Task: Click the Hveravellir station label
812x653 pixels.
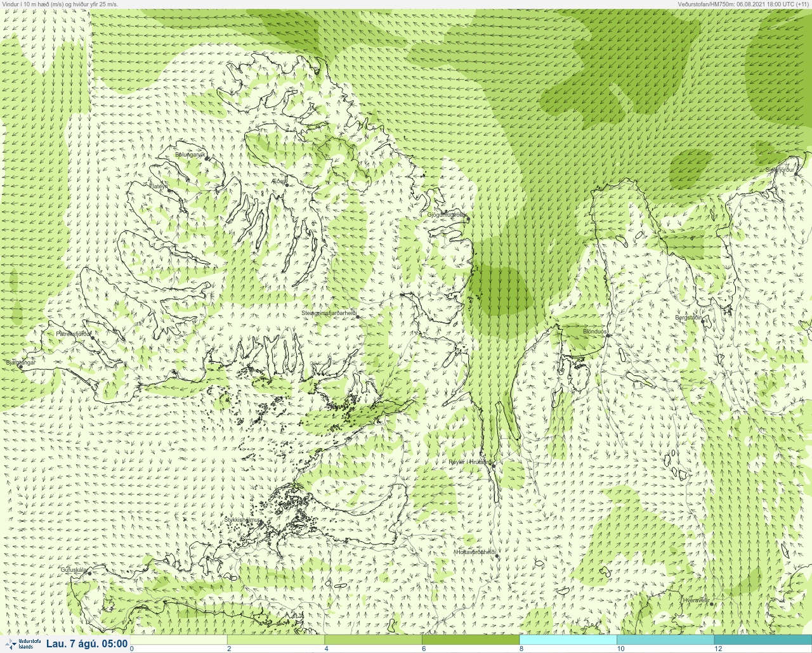Action: tap(696, 600)
